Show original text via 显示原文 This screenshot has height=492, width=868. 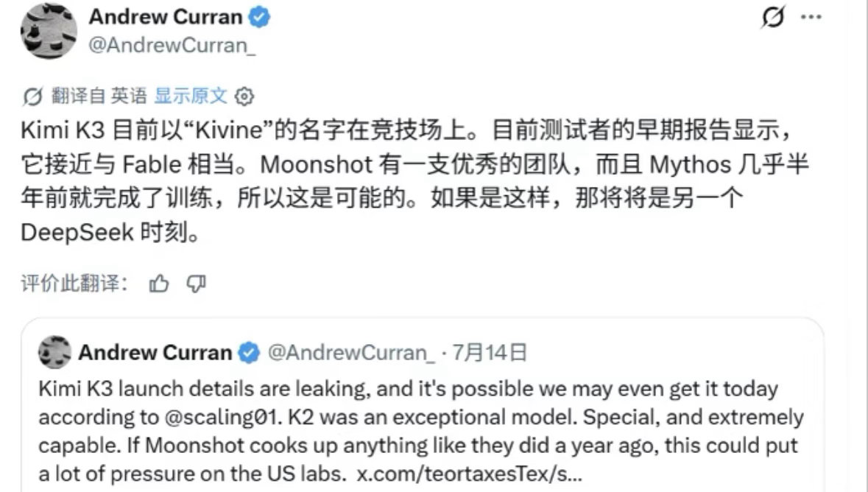(x=191, y=96)
